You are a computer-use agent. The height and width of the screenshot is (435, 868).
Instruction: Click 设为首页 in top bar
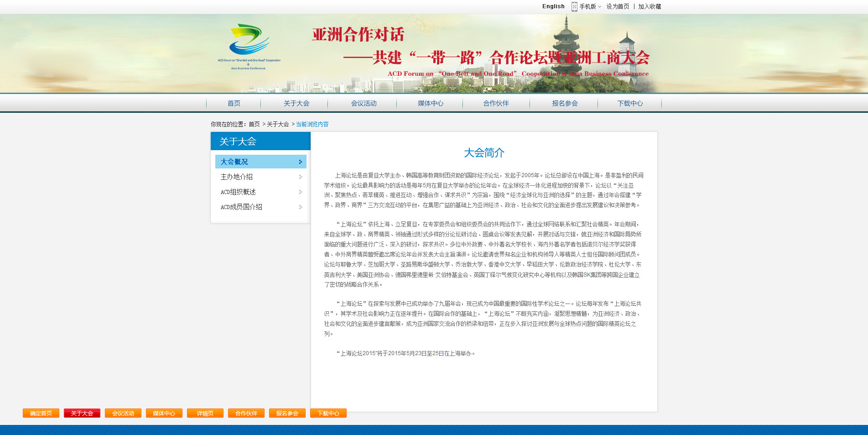click(x=618, y=6)
